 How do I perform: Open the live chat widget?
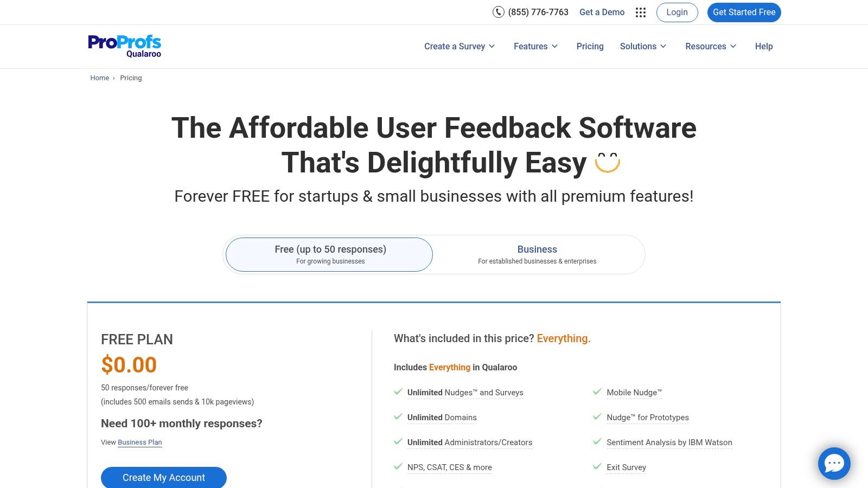[834, 463]
